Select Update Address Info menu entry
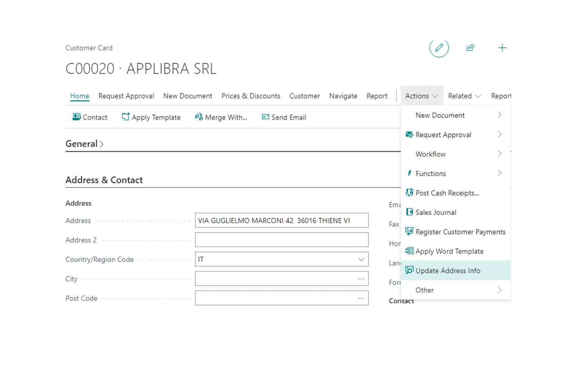The image size is (588, 368). click(456, 270)
